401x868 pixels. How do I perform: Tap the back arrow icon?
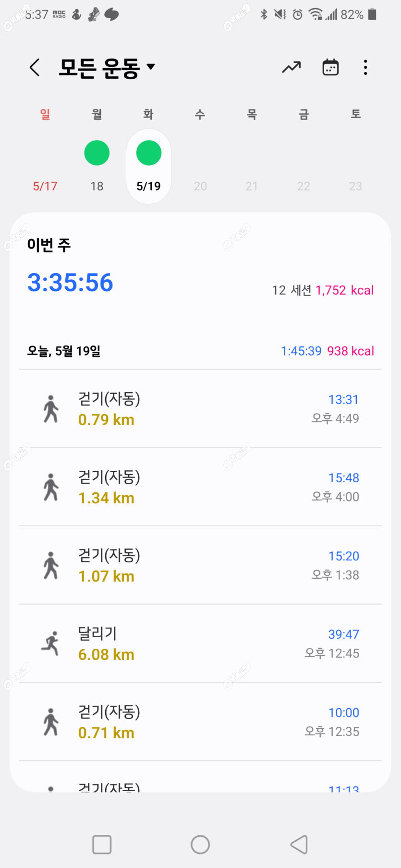[35, 68]
